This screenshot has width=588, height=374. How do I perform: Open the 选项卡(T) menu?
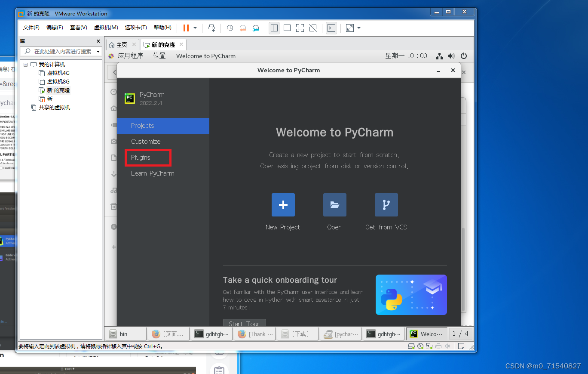coord(136,28)
